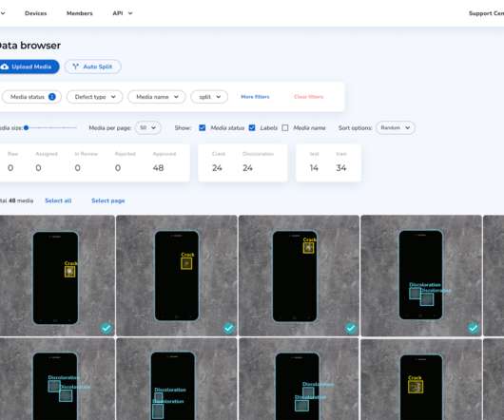Click the Select page link
This screenshot has height=420, width=504.
[108, 200]
